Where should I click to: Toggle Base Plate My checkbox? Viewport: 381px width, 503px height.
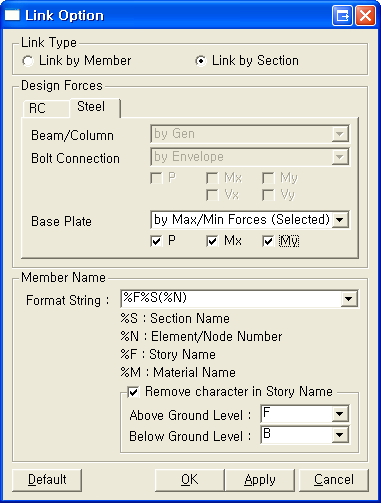click(x=268, y=241)
